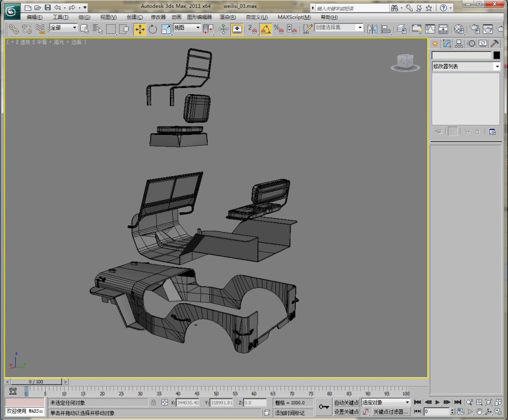Open the MAXScript(M) menu
The height and width of the screenshot is (420, 508).
click(x=294, y=17)
